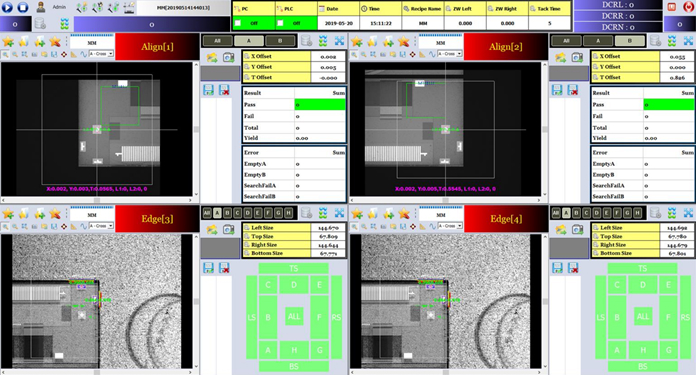Open the A-Cross dropdown in Align[1] toolbar

(x=101, y=54)
